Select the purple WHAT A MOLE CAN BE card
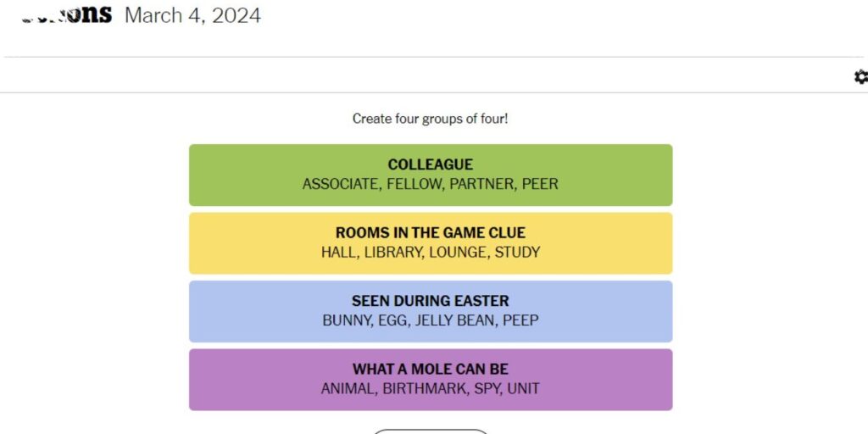The image size is (868, 434). pyautogui.click(x=431, y=379)
